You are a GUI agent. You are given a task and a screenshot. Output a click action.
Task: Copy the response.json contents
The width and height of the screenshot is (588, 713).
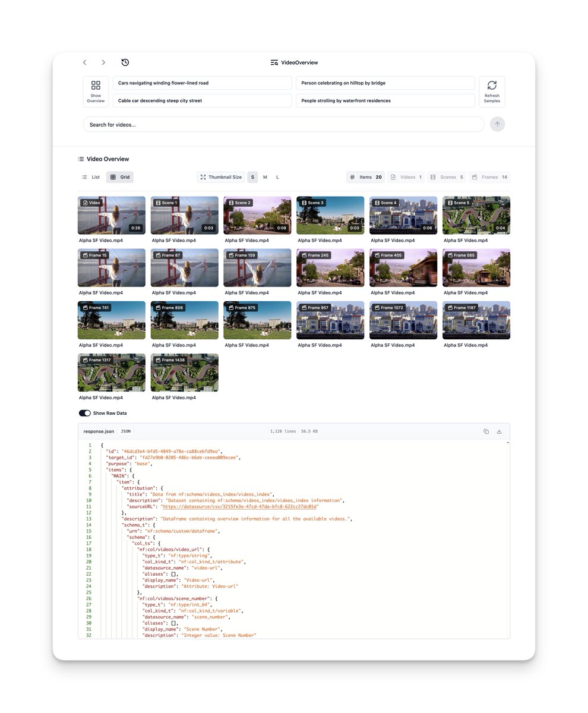point(486,431)
